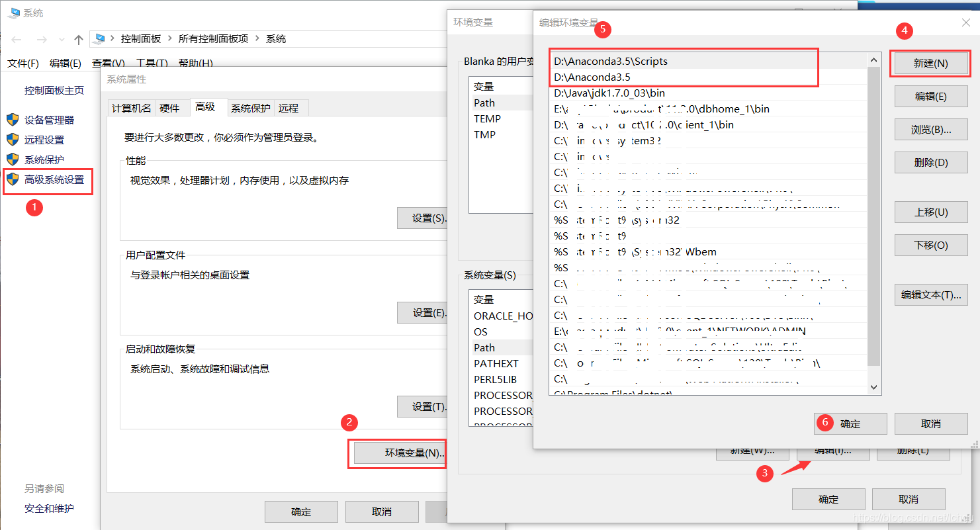Open the 编辑(E) menu in the System window
The image size is (980, 530).
65,63
